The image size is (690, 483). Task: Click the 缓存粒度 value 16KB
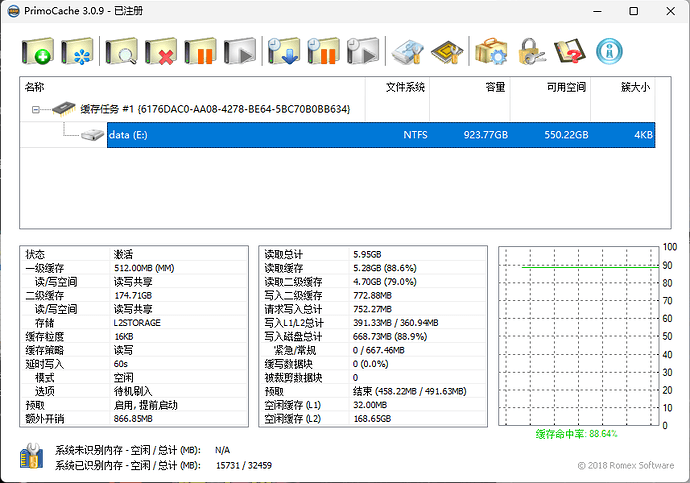tap(124, 337)
